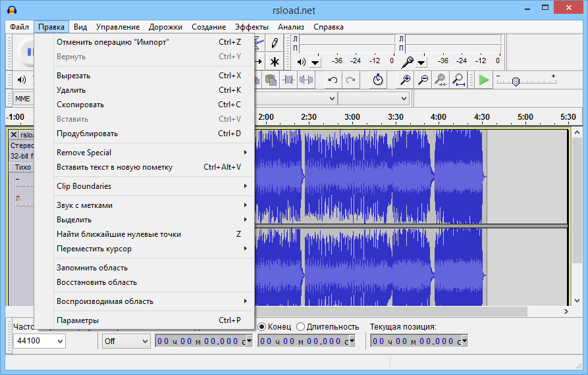Image resolution: width=588 pixels, height=375 pixels.
Task: Select the Длительность radio button
Action: (300, 327)
